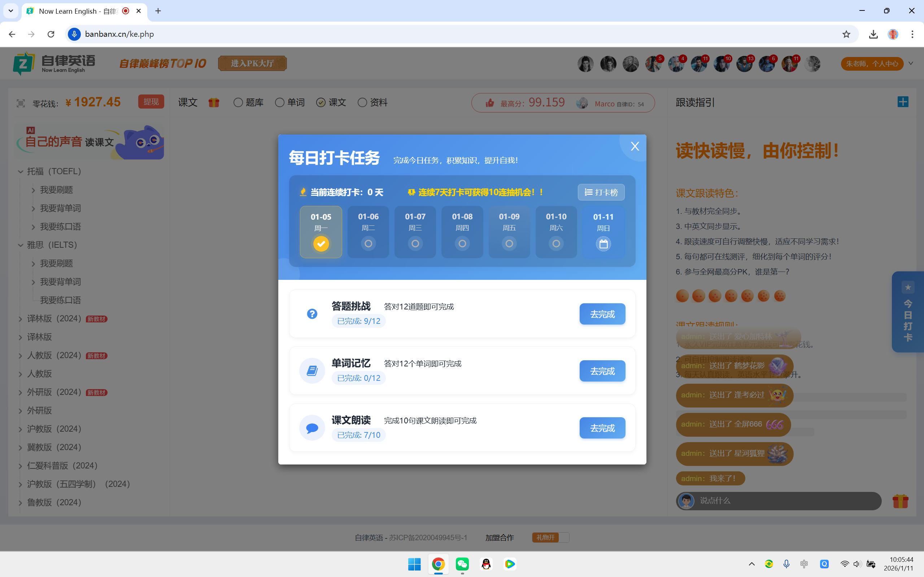Click the blue plus icon beside 跟读指引

coord(903,102)
